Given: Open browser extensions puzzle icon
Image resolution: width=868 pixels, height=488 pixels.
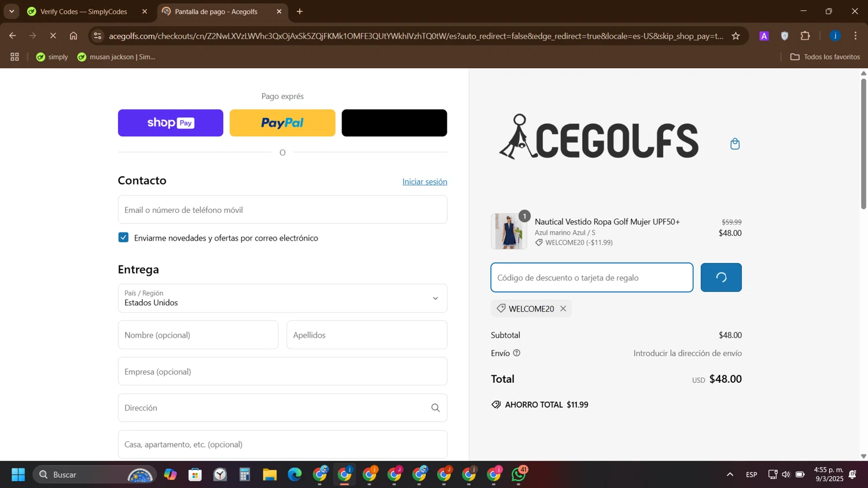Looking at the screenshot, I should (x=805, y=36).
